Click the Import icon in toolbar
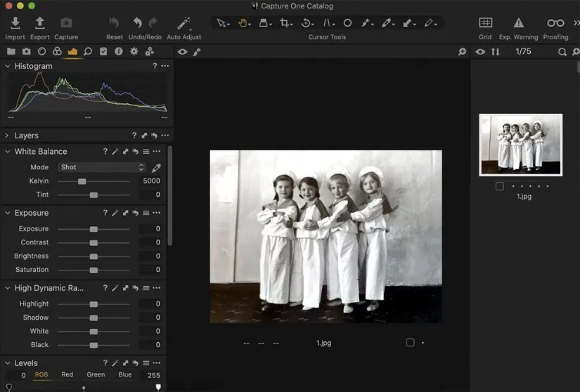Viewport: 580px width, 392px height. 15,23
